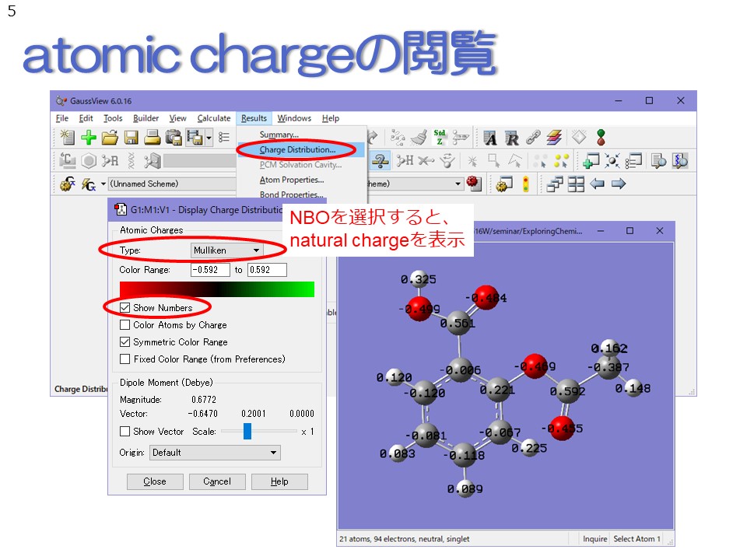The image size is (747, 560).
Task: Enable Fixed Color Range from Preferences checkbox
Action: pos(124,359)
